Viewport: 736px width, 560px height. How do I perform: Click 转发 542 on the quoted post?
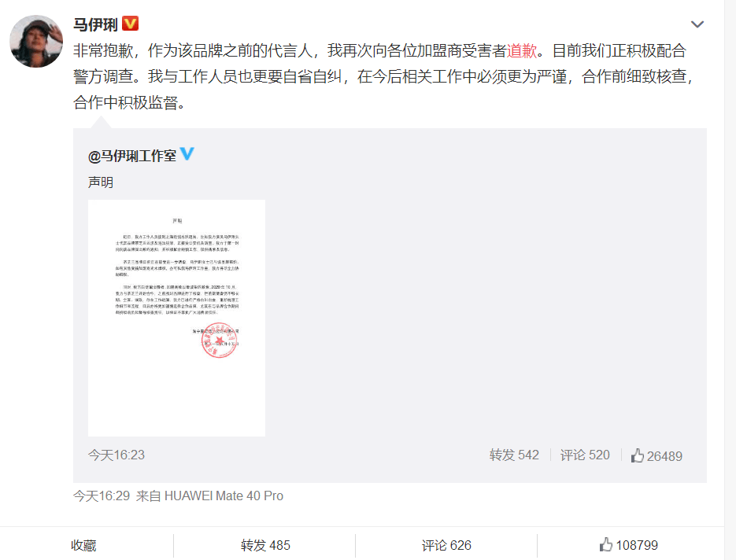pyautogui.click(x=514, y=455)
